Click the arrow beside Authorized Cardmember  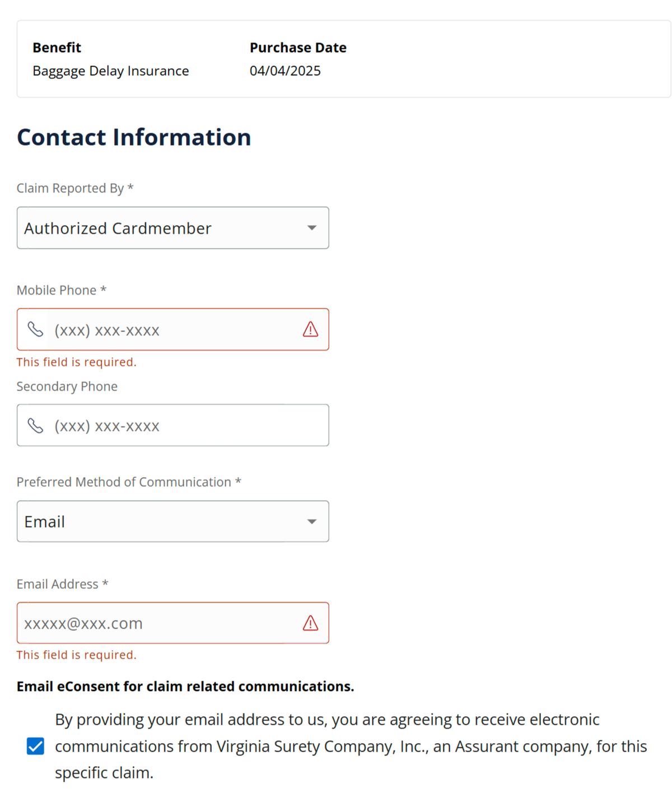coord(312,228)
